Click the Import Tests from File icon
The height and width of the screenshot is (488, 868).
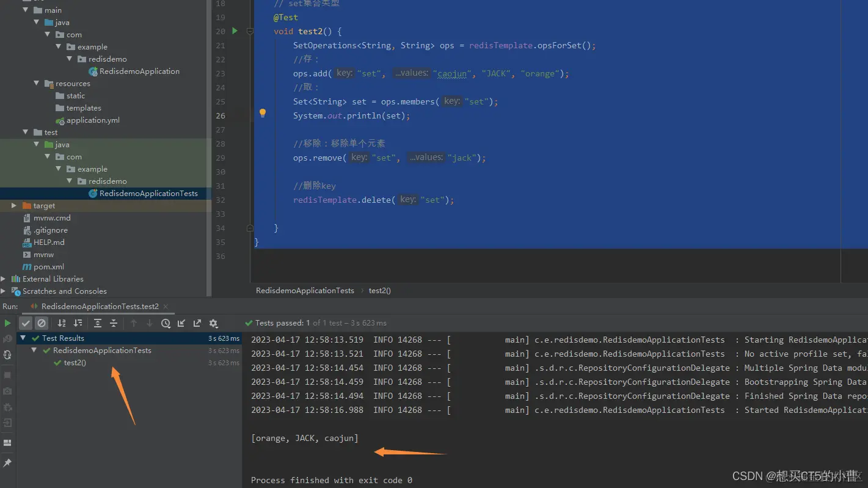click(181, 323)
